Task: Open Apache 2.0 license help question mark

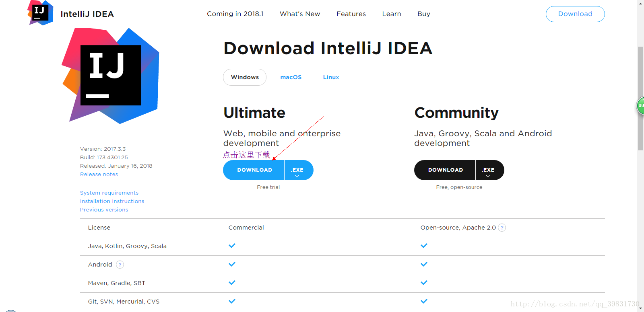Action: point(502,228)
